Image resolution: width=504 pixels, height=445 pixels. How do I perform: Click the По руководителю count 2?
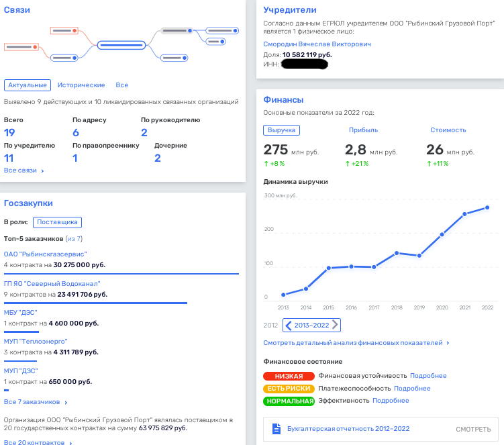[x=144, y=132]
